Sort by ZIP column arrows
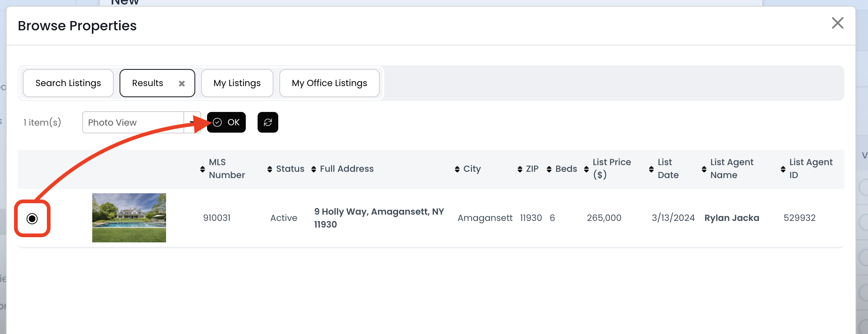This screenshot has height=334, width=868. coord(520,169)
